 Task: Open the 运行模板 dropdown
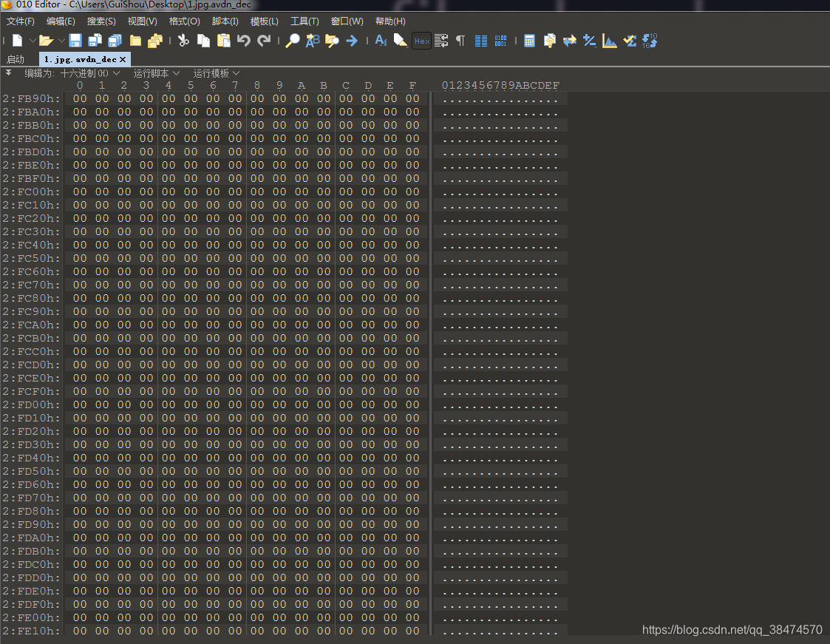tap(216, 73)
